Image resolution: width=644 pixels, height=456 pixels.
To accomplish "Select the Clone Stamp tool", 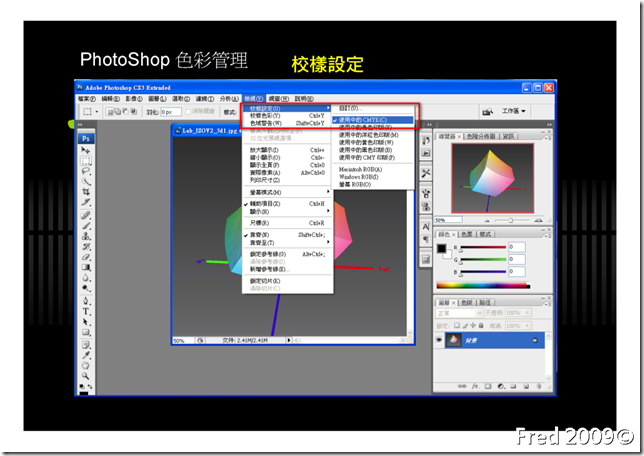I will [x=86, y=236].
